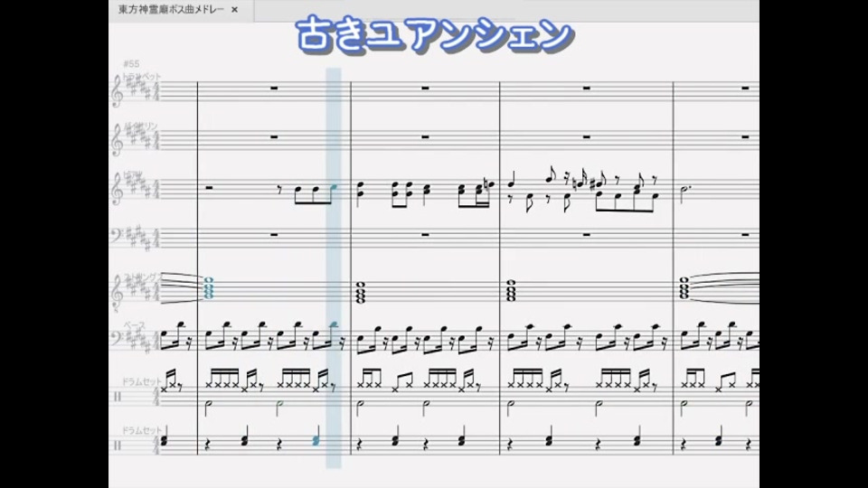Image resolution: width=868 pixels, height=488 pixels.
Task: Click the blue playback cursor
Action: [x=334, y=267]
